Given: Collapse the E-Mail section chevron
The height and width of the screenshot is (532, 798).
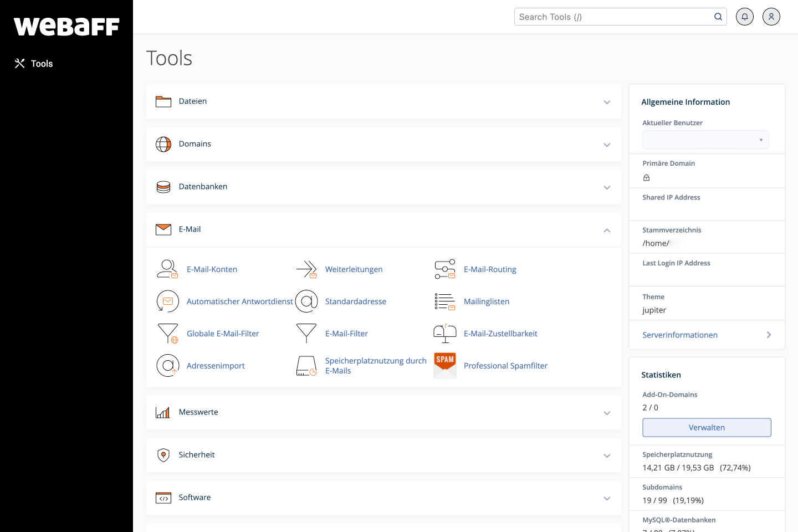Looking at the screenshot, I should [607, 230].
